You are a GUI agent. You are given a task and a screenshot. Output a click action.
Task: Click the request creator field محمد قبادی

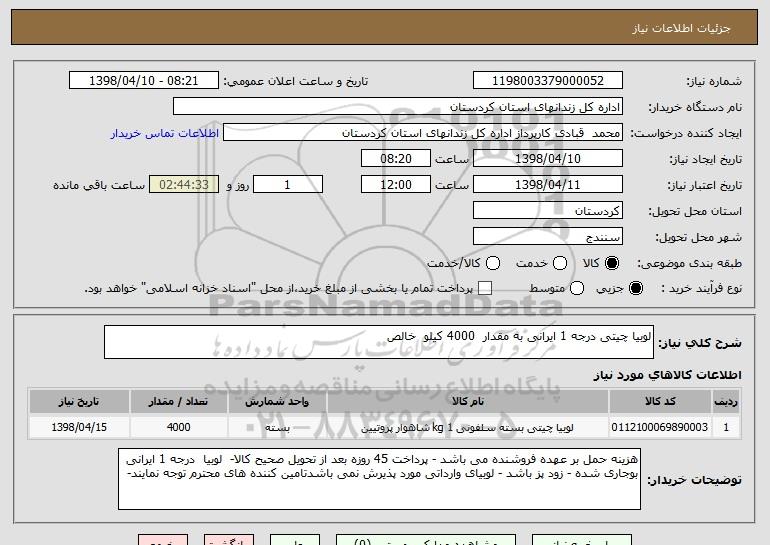423,133
